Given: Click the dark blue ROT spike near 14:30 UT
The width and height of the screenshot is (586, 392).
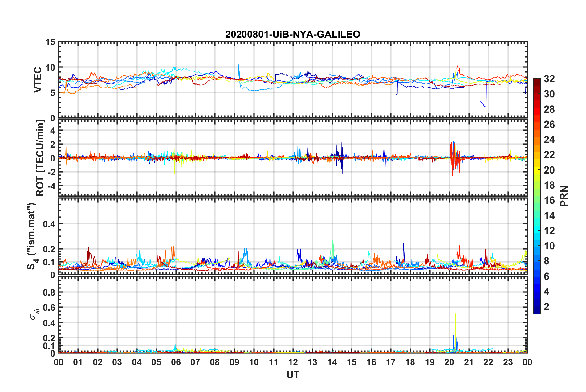Looking at the screenshot, I should click(x=342, y=158).
